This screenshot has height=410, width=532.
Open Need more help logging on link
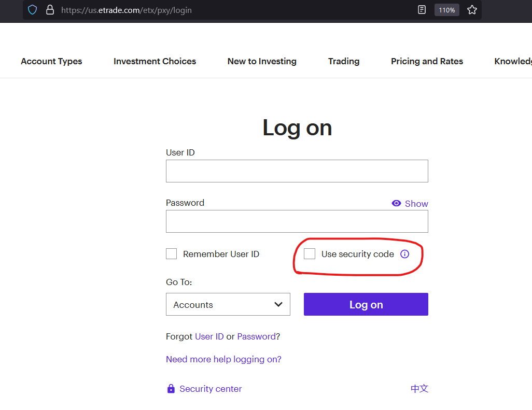tap(223, 359)
